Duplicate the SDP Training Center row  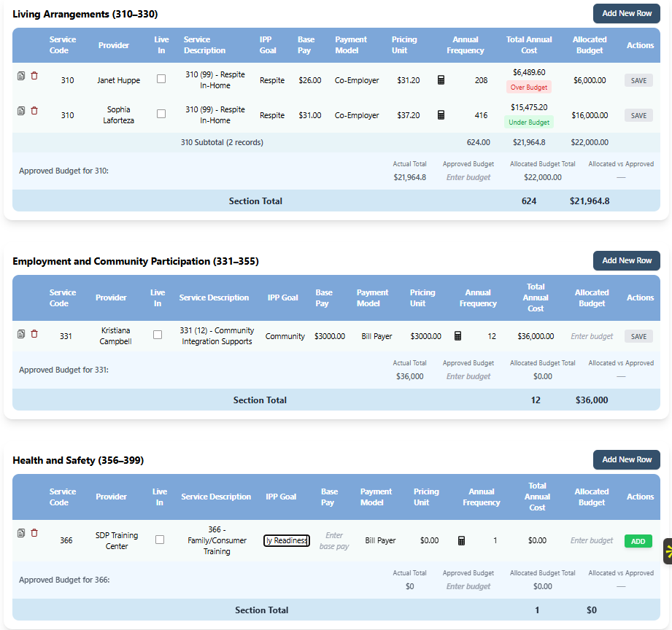pos(21,533)
